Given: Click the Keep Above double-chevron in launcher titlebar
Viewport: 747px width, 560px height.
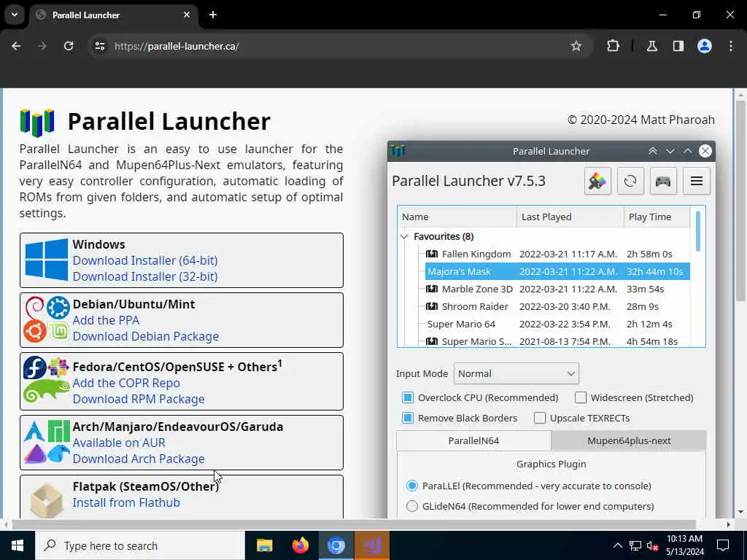Looking at the screenshot, I should [653, 151].
